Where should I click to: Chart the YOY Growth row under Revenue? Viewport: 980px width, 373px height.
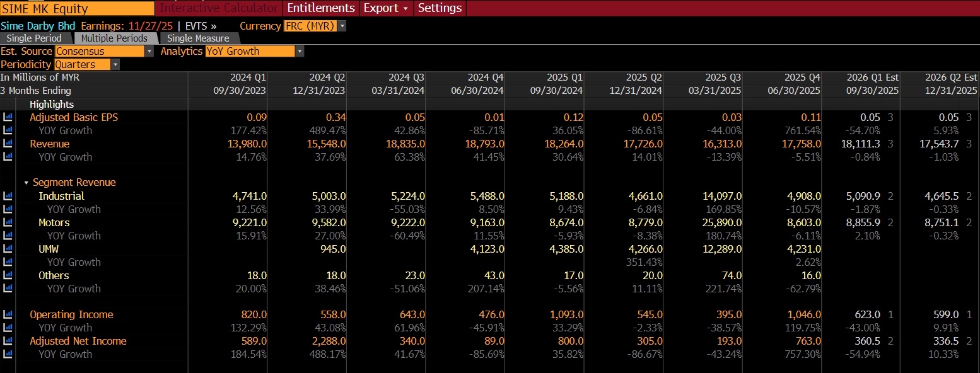coord(8,157)
